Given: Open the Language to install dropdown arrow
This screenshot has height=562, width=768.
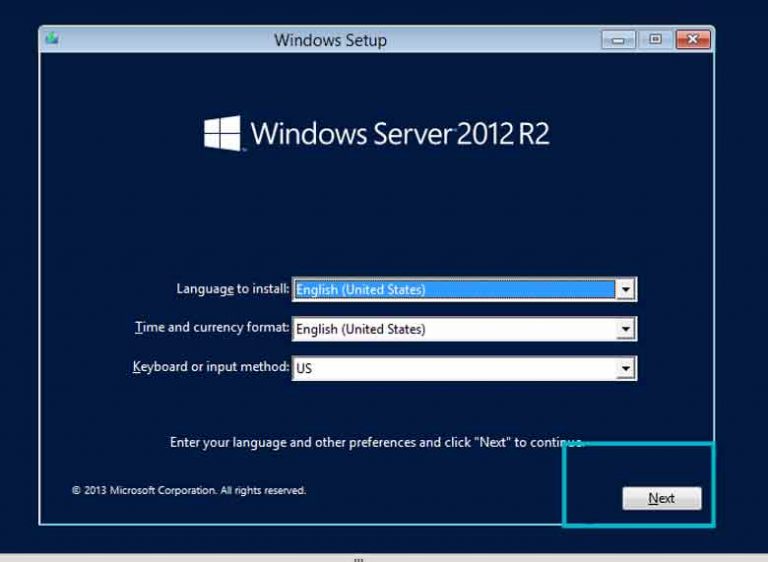Looking at the screenshot, I should click(625, 289).
